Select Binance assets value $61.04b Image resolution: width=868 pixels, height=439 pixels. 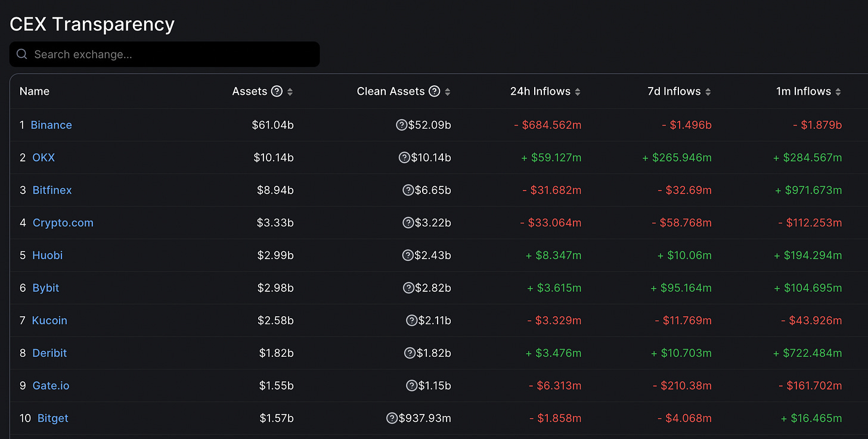pyautogui.click(x=273, y=125)
